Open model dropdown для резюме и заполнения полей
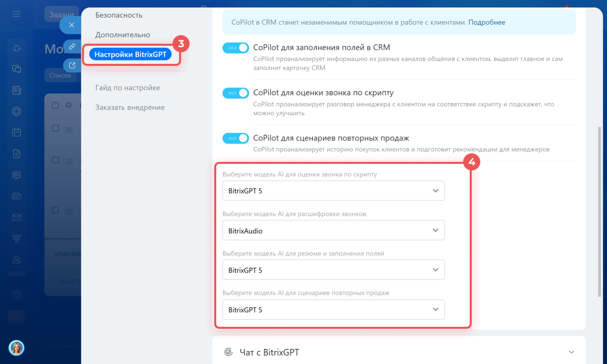The image size is (607, 364). coord(333,270)
